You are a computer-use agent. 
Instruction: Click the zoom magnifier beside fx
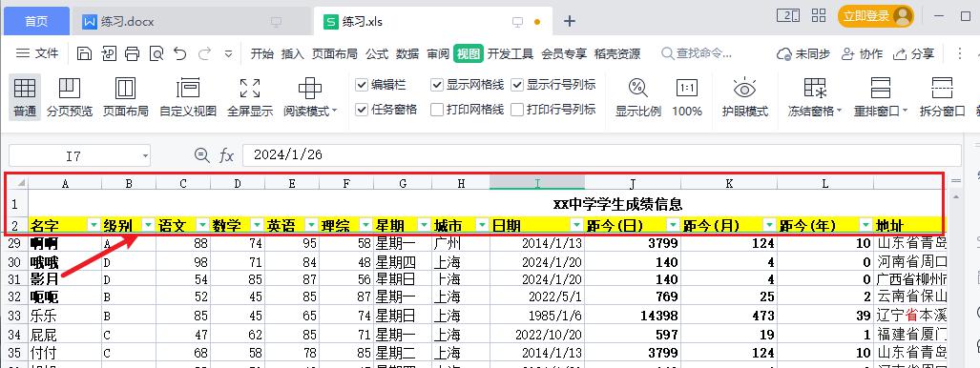click(x=202, y=155)
